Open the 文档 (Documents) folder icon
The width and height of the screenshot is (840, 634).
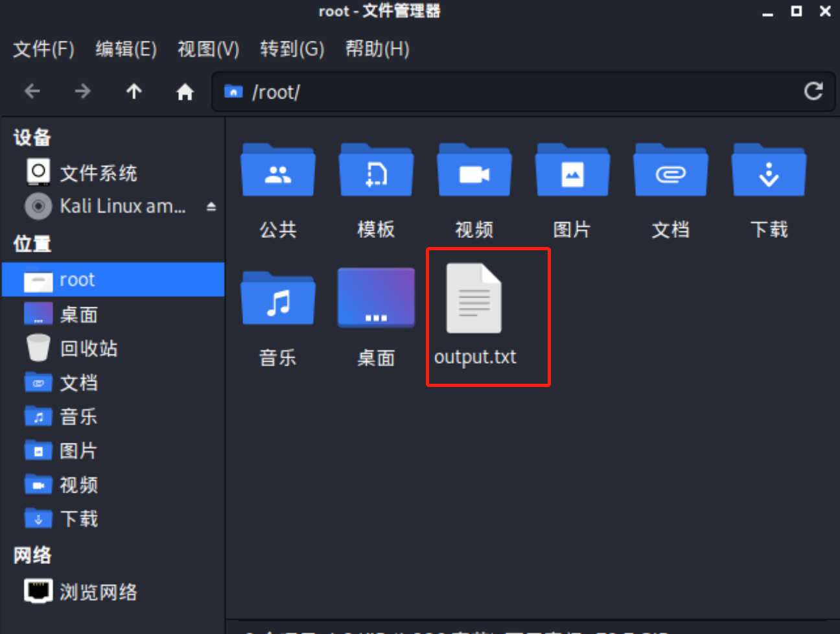point(670,170)
